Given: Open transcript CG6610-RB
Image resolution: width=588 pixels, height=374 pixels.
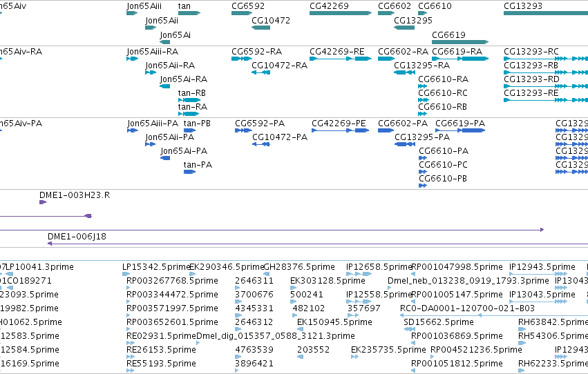Looking at the screenshot, I should pyautogui.click(x=442, y=107).
